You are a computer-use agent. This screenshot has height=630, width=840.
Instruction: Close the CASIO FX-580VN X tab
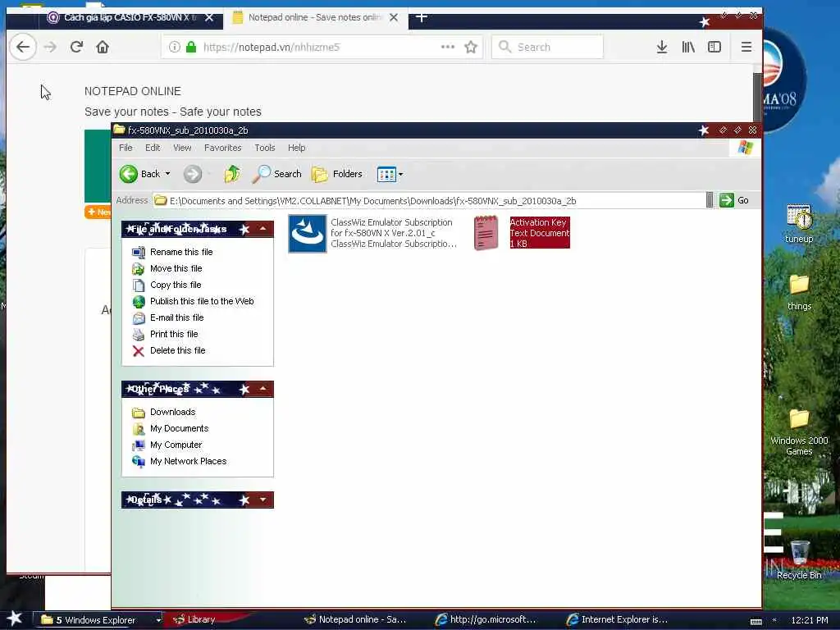pyautogui.click(x=209, y=18)
